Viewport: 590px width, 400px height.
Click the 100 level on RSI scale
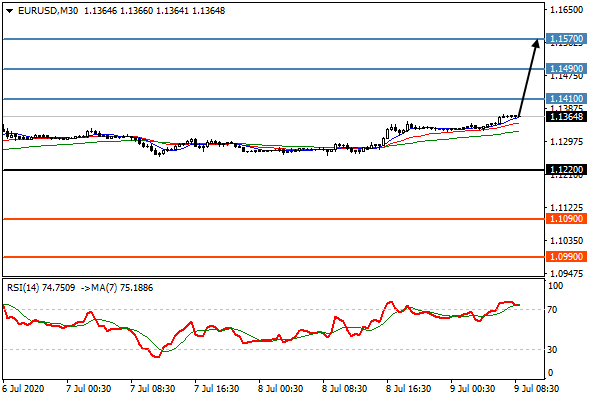(x=556, y=286)
